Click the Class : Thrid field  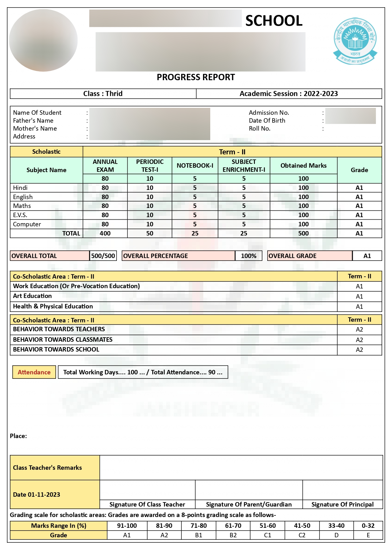103,94
